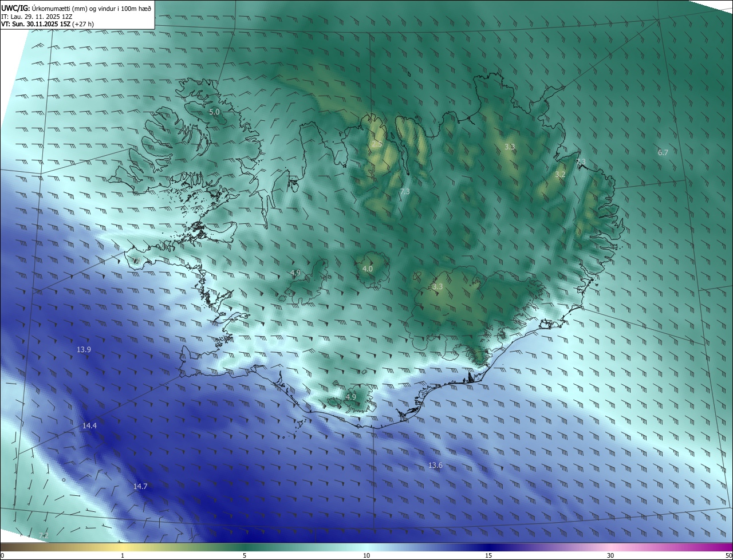This screenshot has width=733, height=560.
Task: Click the 5.0 value label on the map
Action: [214, 112]
